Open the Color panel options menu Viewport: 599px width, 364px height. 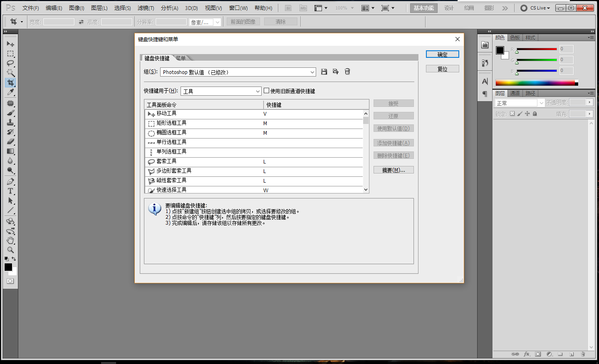pyautogui.click(x=591, y=37)
